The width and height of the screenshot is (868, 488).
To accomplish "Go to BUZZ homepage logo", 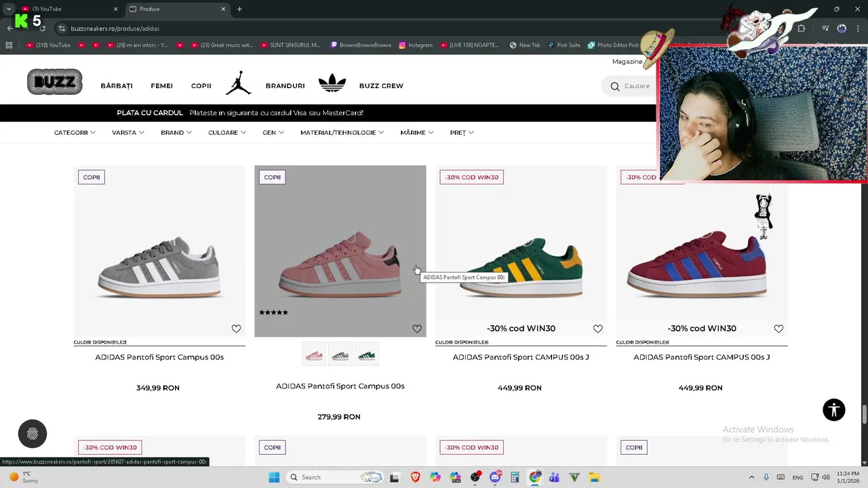I will click(x=55, y=82).
